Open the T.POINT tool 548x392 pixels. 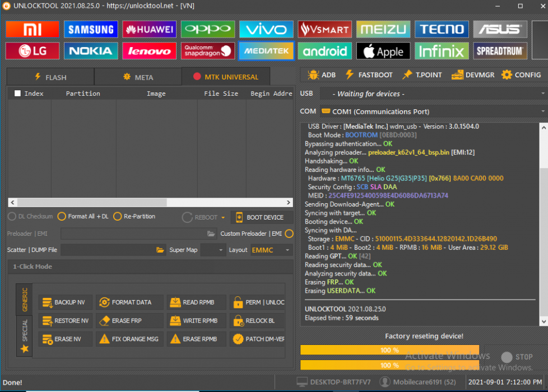pyautogui.click(x=422, y=75)
